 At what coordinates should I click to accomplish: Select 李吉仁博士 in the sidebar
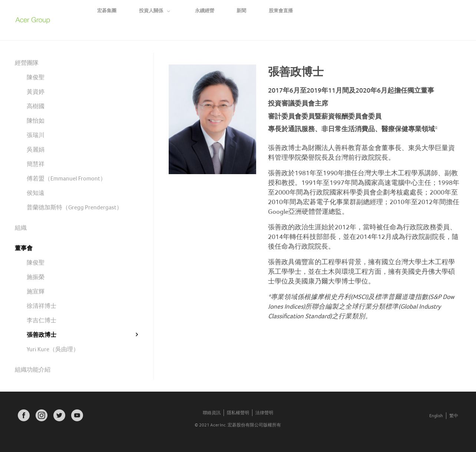point(42,320)
